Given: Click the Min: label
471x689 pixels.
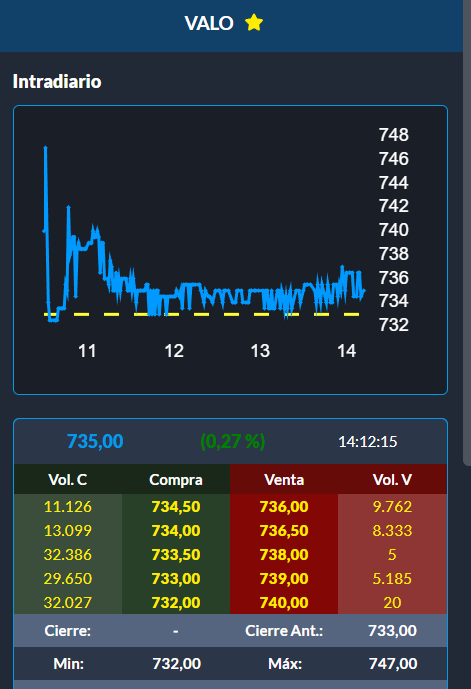Looking at the screenshot, I should [69, 664].
